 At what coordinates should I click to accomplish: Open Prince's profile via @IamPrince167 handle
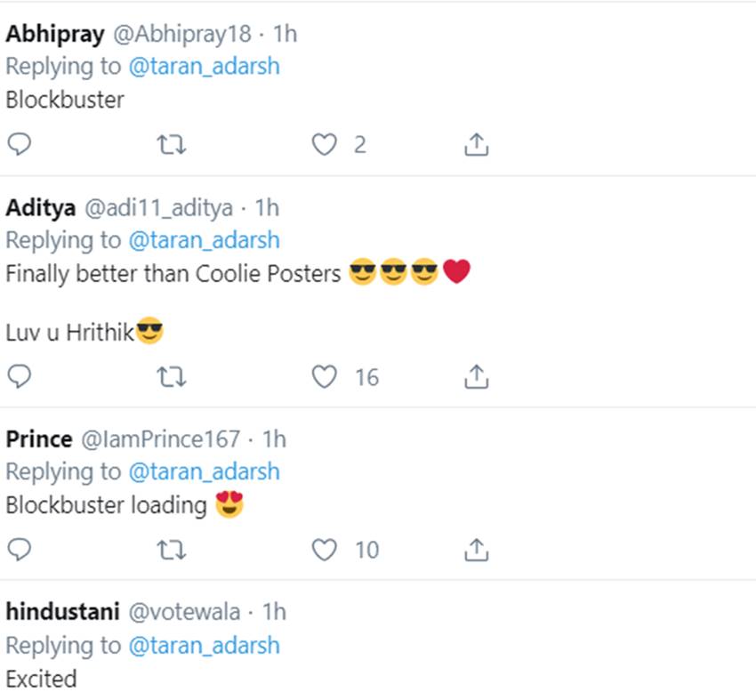(x=161, y=439)
